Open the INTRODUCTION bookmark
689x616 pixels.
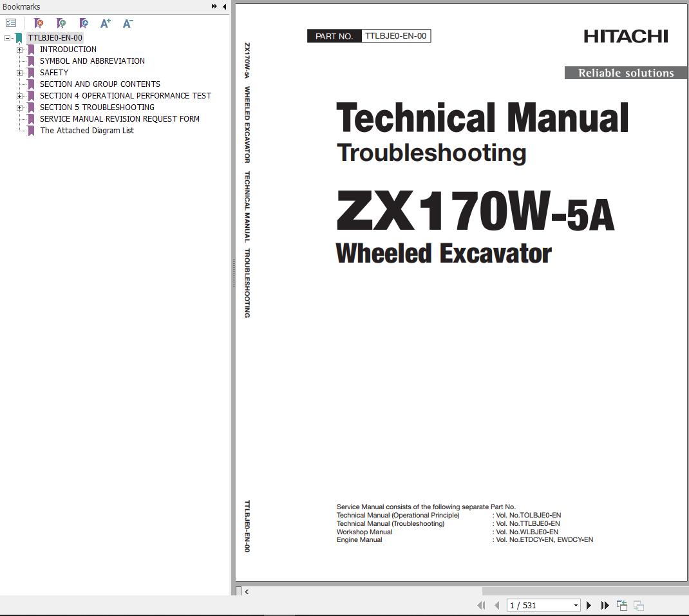(68, 49)
